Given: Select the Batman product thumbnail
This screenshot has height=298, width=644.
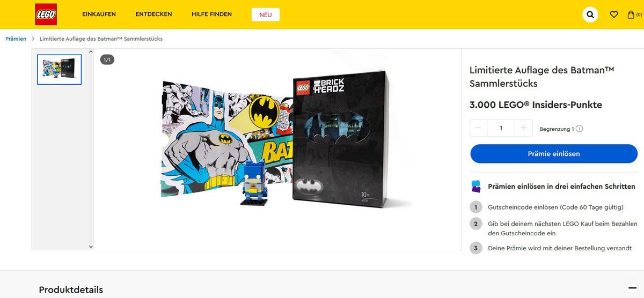Looking at the screenshot, I should click(x=59, y=69).
